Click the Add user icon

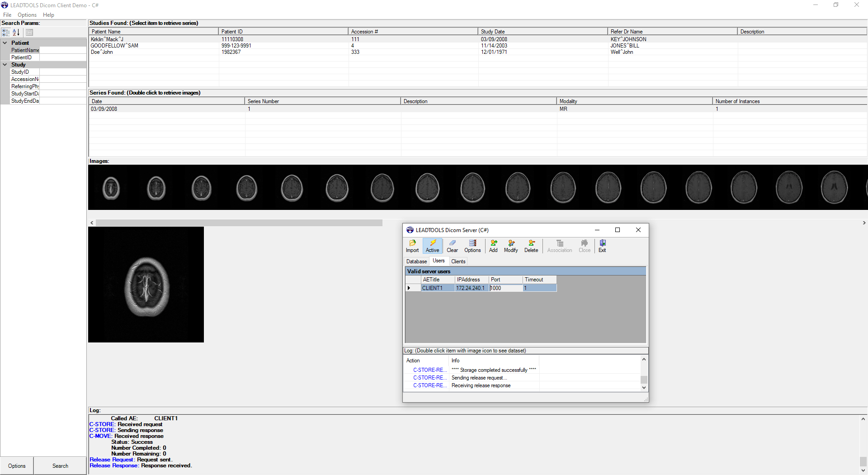click(493, 246)
